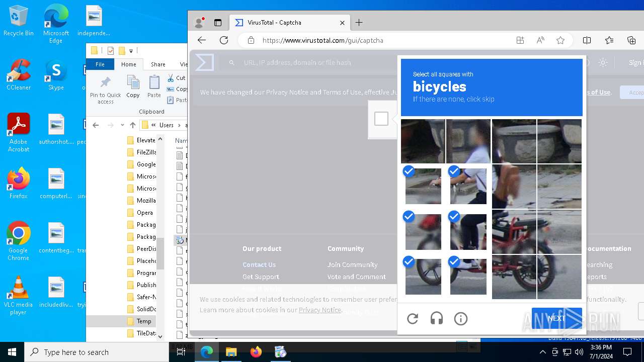Deselect captcha tile with rider's white shoe
644x362 pixels.
pyautogui.click(x=468, y=277)
